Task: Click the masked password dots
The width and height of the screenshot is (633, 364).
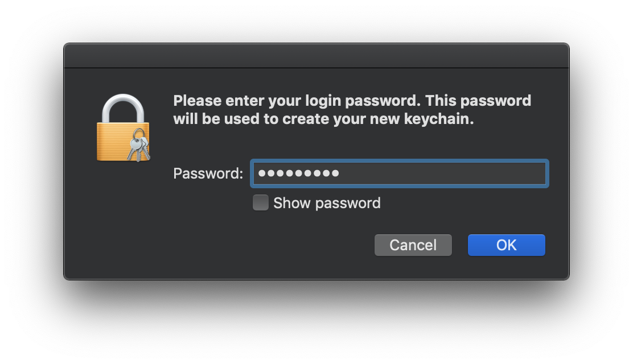Action: [x=298, y=173]
